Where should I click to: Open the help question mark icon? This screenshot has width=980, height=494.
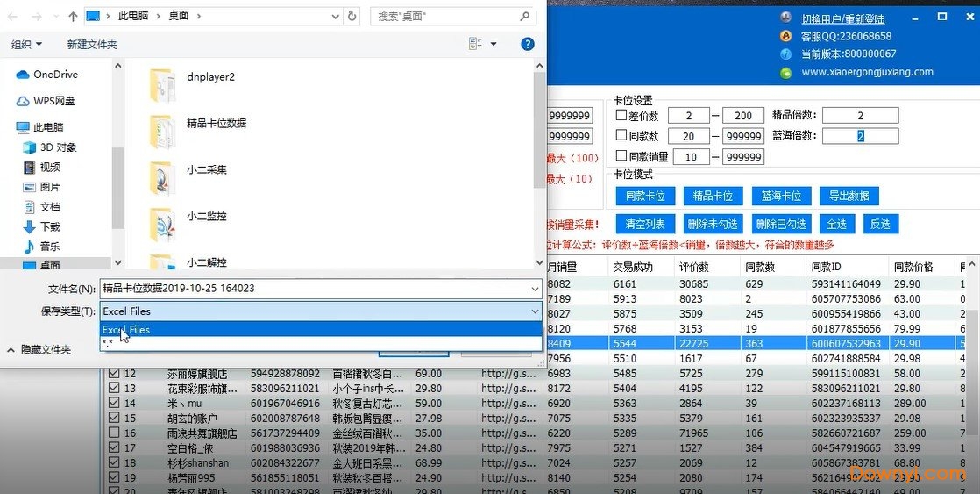[528, 44]
